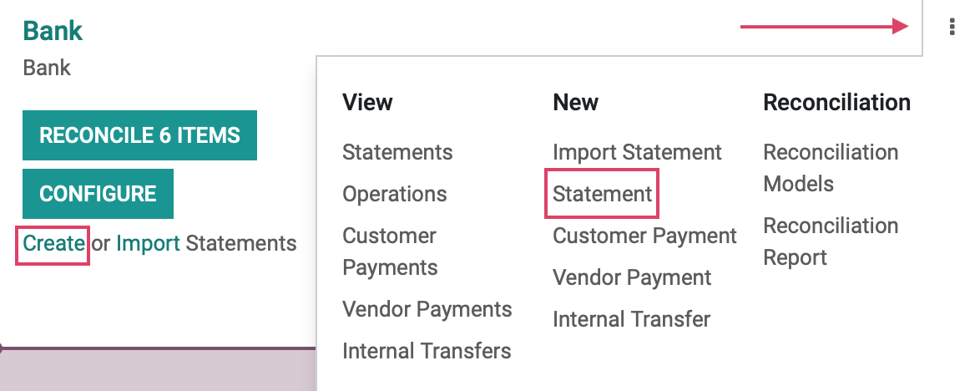Click the Bank subtitle under the journal name

coord(47,68)
